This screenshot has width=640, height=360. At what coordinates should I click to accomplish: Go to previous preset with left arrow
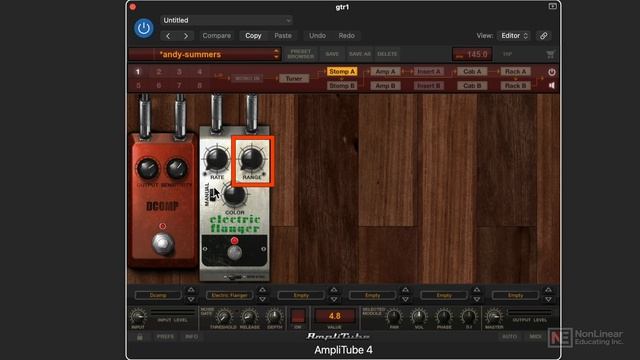pyautogui.click(x=168, y=36)
